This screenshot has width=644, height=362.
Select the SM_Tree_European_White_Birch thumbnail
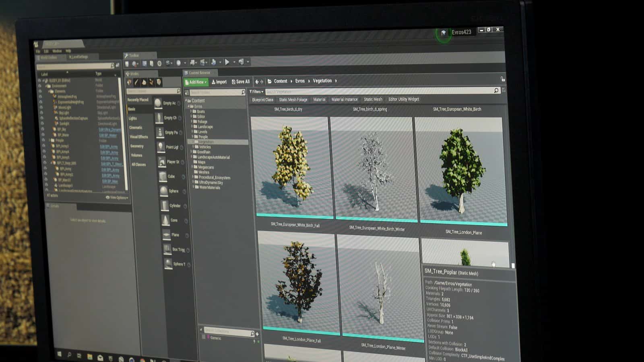click(460, 170)
